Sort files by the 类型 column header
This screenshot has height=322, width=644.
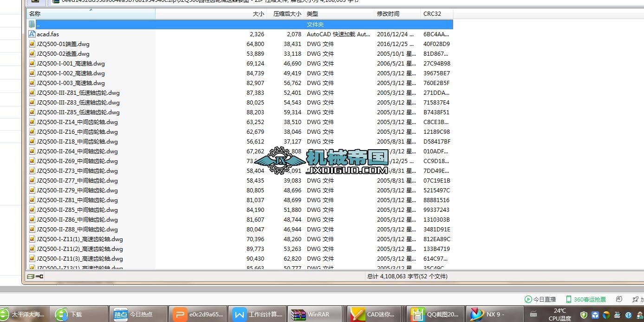tap(339, 13)
